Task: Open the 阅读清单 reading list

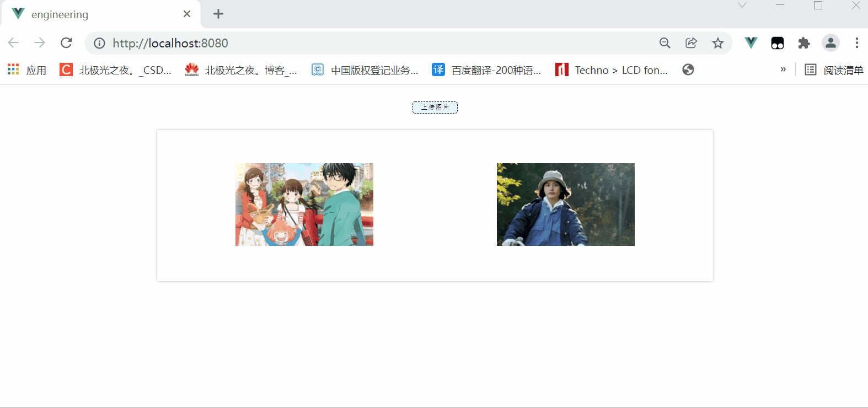Action: (834, 70)
